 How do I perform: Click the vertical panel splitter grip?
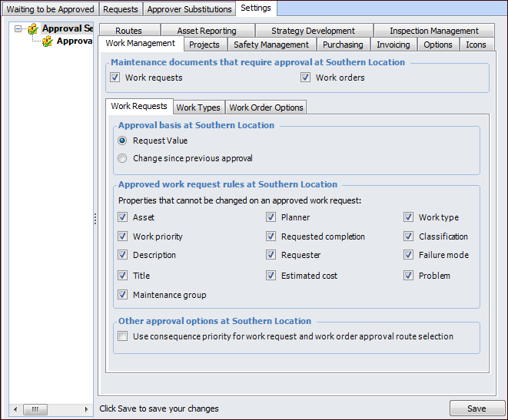95,219
